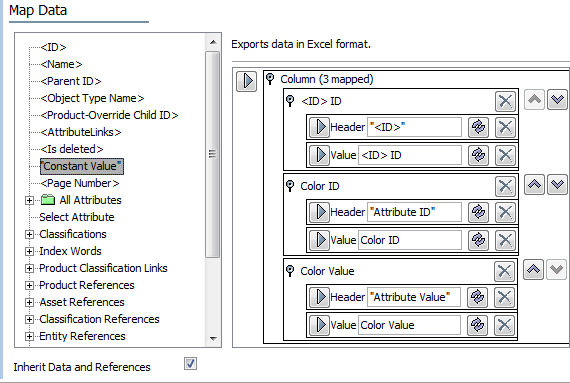570x383 pixels.
Task: Delete the Color Value value entry
Action: [x=504, y=325]
